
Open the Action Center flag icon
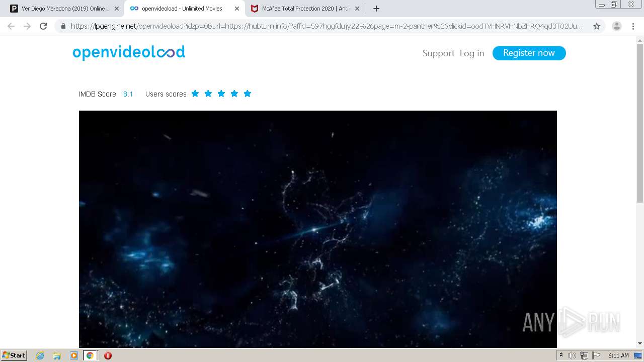tap(596, 355)
